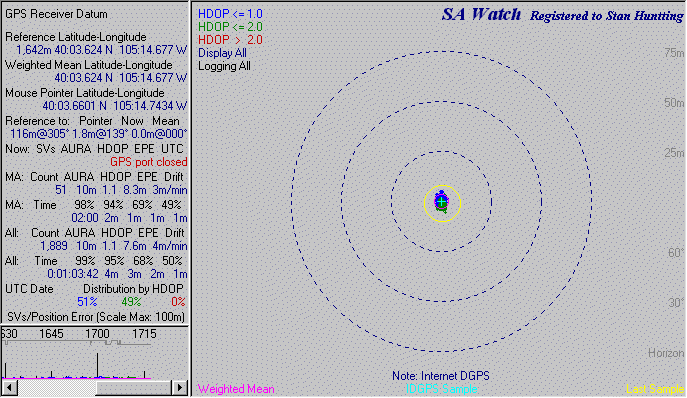Click the yellow Last Sample legend label
Screen dimensions: 687x398
click(x=655, y=389)
